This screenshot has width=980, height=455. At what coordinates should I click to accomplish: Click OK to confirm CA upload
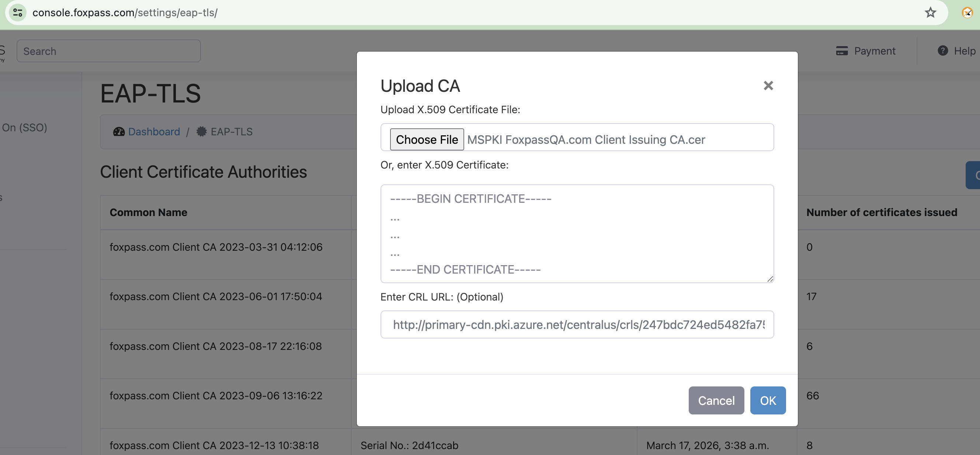[768, 400]
